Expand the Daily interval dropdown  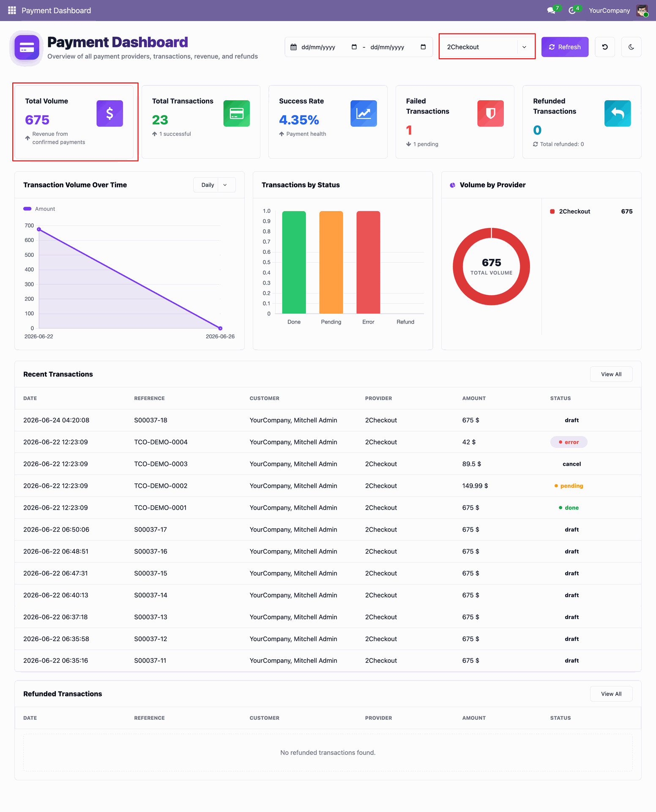214,185
